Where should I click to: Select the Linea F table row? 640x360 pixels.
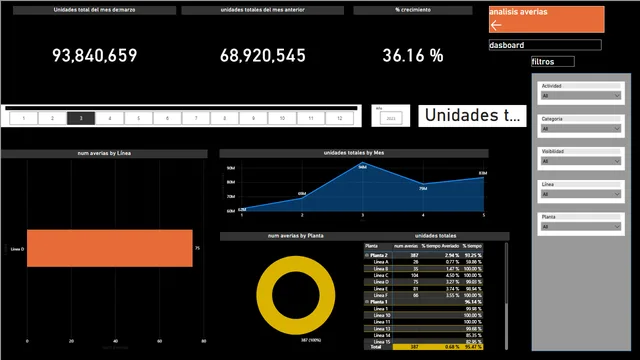pos(423,295)
